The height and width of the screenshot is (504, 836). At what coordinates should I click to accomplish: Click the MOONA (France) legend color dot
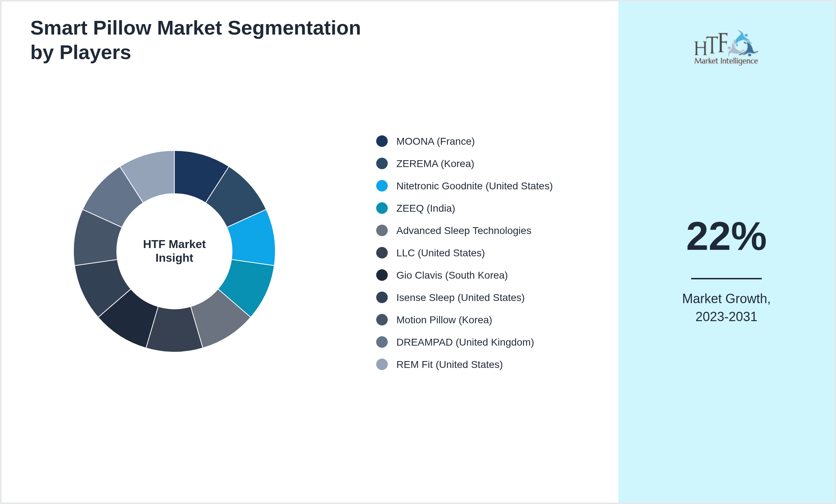click(382, 141)
